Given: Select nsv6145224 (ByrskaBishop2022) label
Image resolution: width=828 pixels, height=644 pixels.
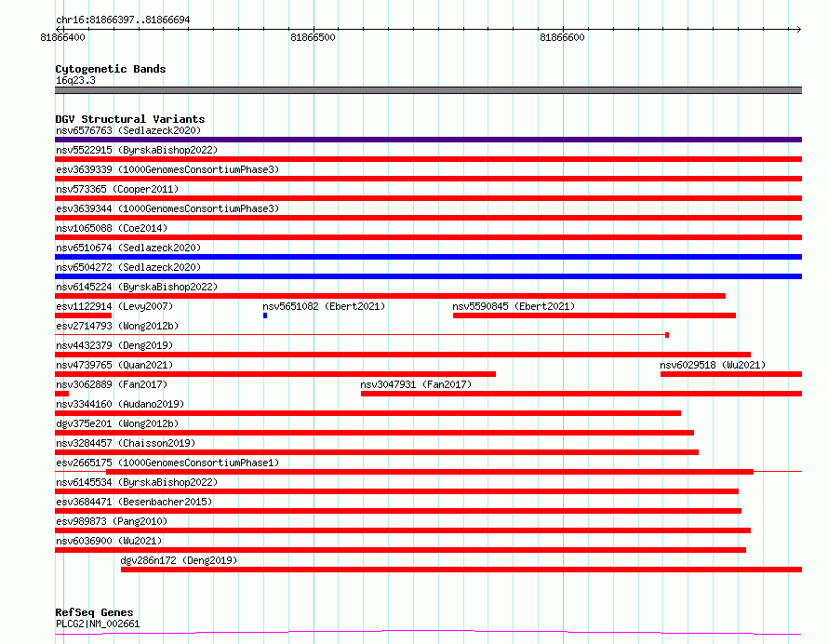Looking at the screenshot, I should [137, 287].
